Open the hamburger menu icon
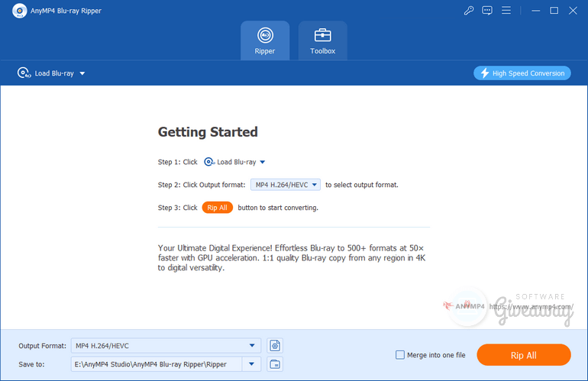This screenshot has height=381, width=588. point(506,11)
